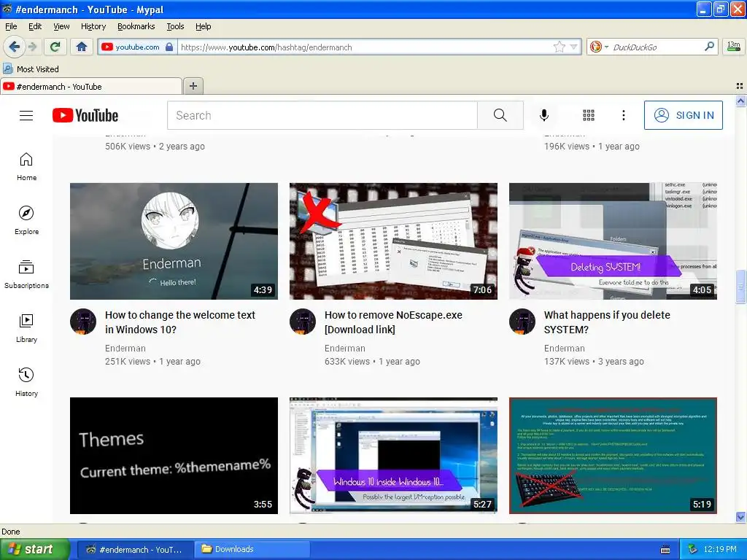Open the three-dot settings menu
Viewport: 747px width, 560px height.
tap(624, 115)
